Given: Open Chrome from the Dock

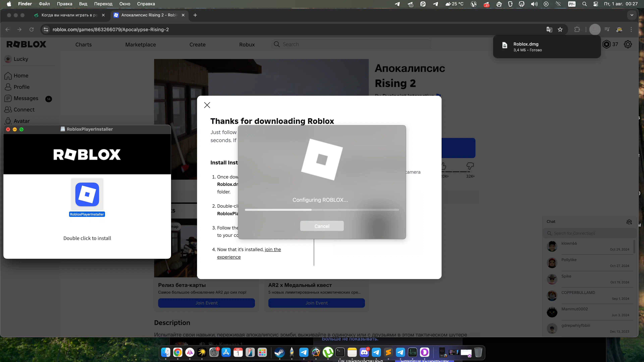Looking at the screenshot, I should coord(177,352).
